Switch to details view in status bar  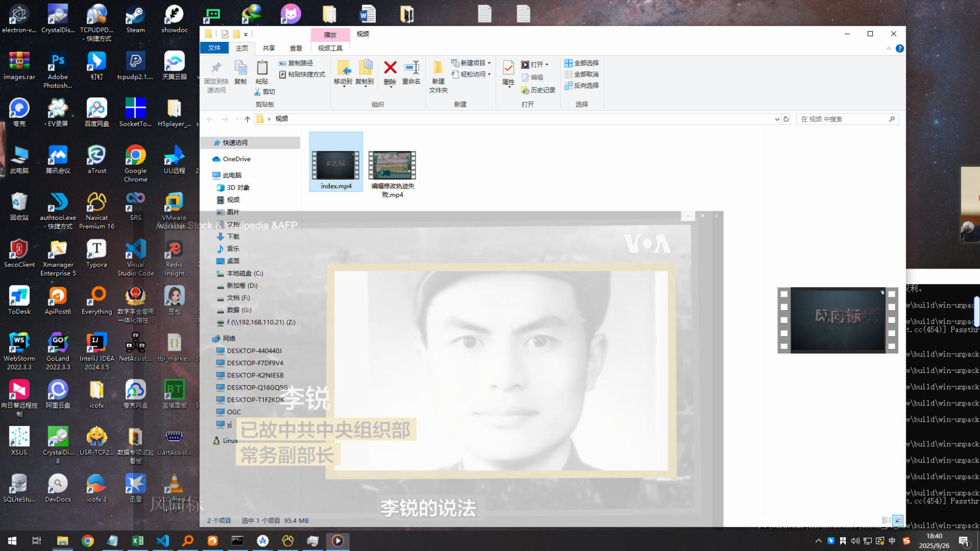886,520
